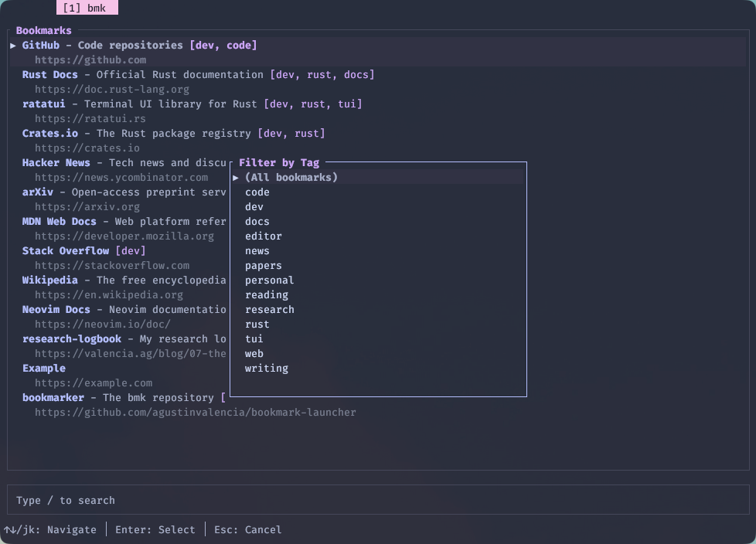Click the https://example.com URL
Viewport: 756px width, 544px height.
coord(94,383)
